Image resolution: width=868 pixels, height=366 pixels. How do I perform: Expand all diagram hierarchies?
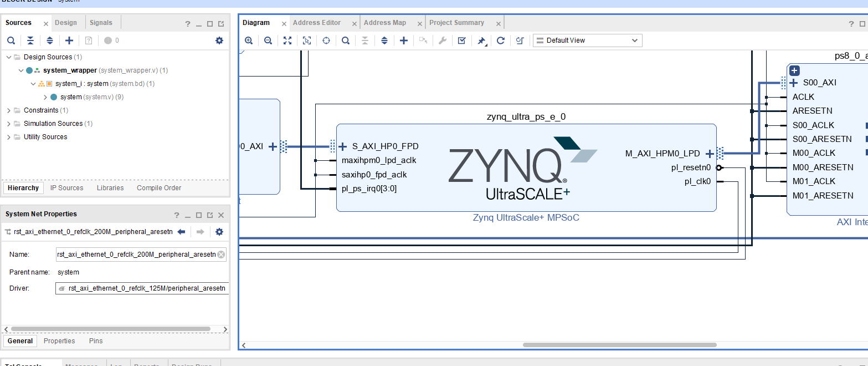[x=384, y=40]
